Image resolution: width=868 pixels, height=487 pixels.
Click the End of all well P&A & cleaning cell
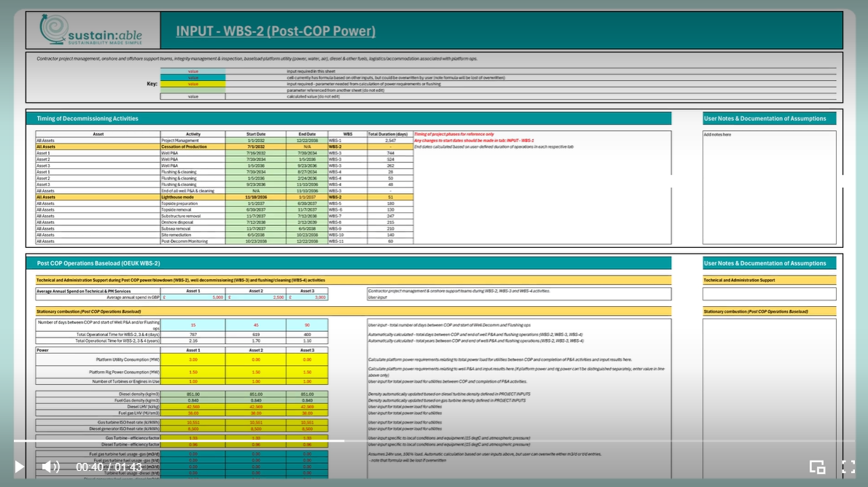[x=193, y=191]
